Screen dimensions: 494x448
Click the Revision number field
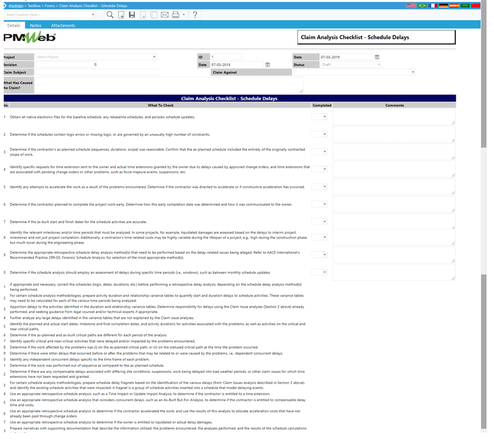click(66, 65)
